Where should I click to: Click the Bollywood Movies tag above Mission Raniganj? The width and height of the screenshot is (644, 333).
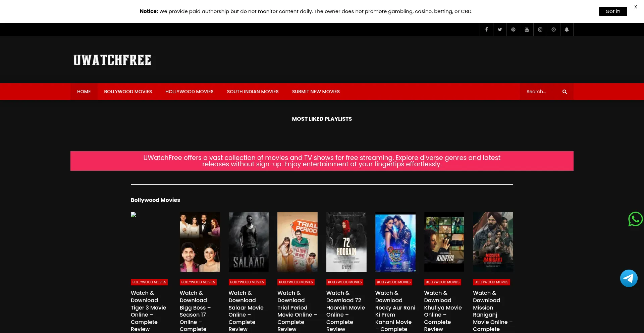[491, 282]
